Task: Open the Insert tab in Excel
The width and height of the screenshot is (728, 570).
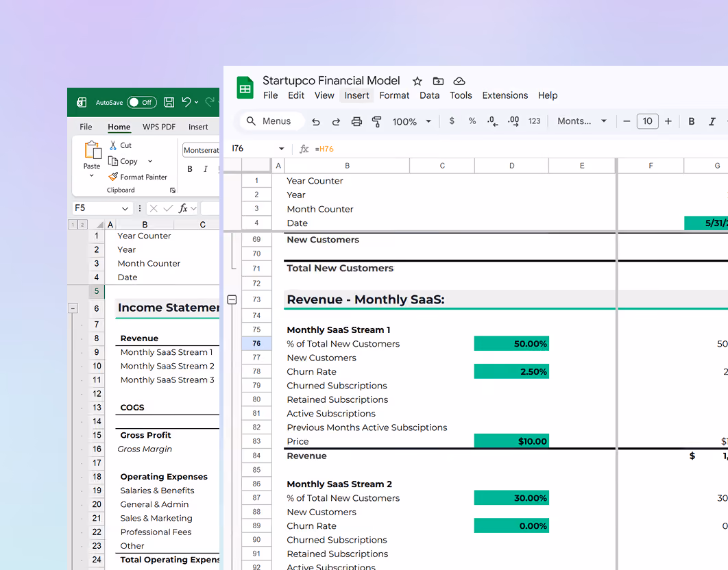Action: point(198,127)
